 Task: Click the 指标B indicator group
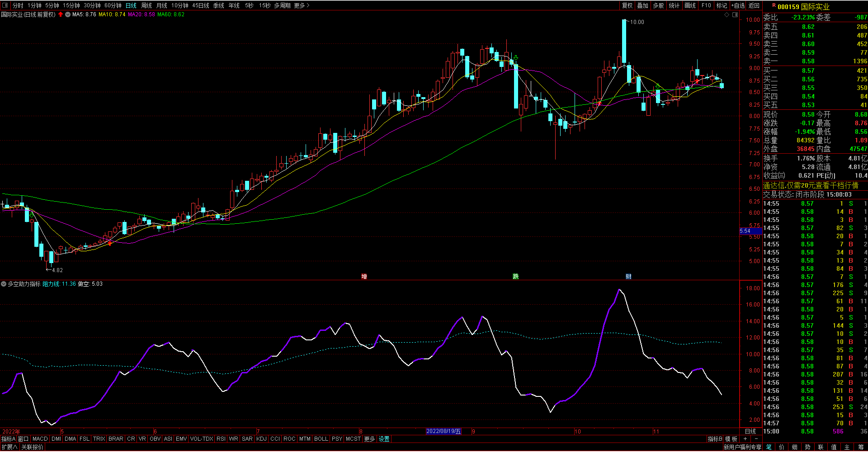tap(715, 439)
